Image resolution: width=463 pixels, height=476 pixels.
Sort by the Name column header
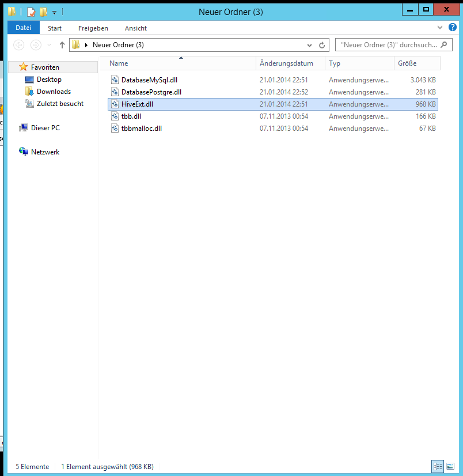click(178, 63)
